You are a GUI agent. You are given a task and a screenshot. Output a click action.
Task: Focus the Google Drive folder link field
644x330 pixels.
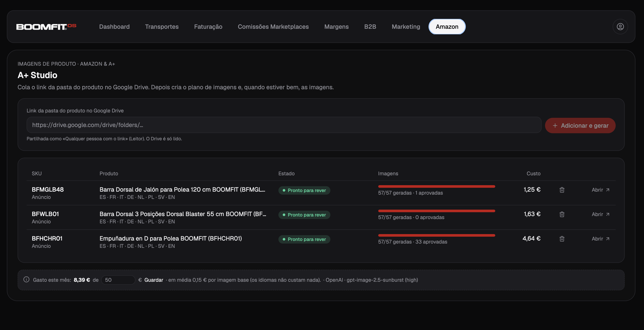pos(284,125)
